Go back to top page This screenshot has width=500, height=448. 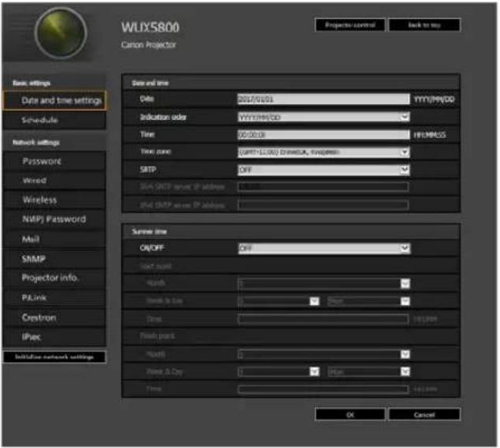[424, 25]
